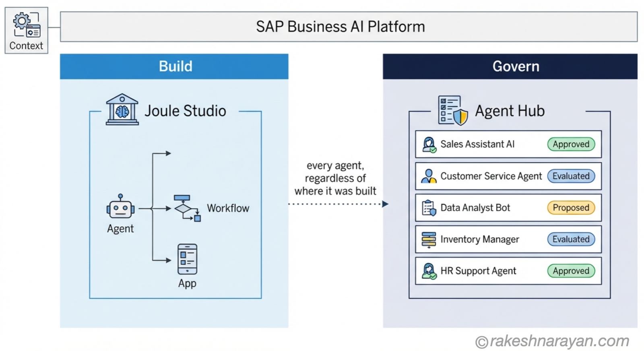The height and width of the screenshot is (351, 644).
Task: Click the "Data Analyst Bot" row text
Action: coord(475,208)
